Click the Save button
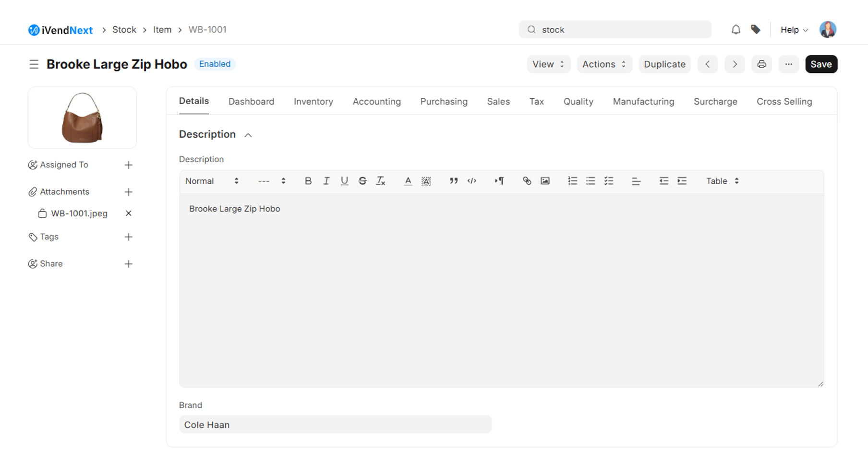The height and width of the screenshot is (461, 868). (821, 64)
